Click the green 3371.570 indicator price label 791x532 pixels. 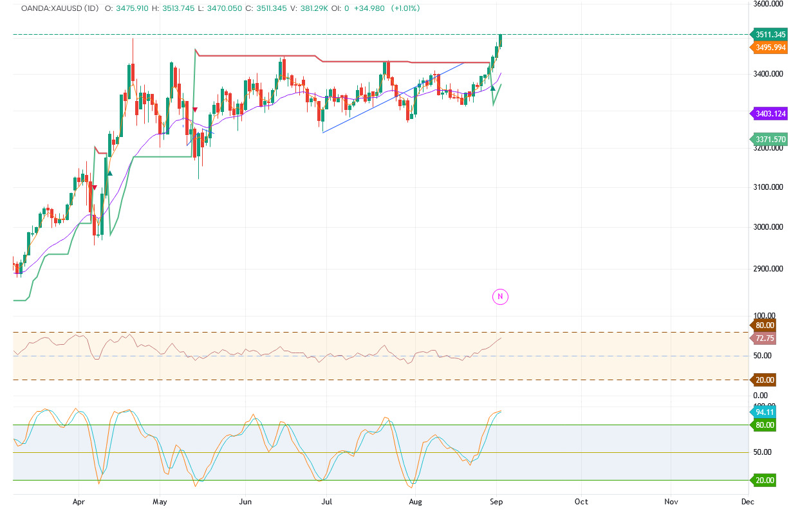[x=770, y=140]
